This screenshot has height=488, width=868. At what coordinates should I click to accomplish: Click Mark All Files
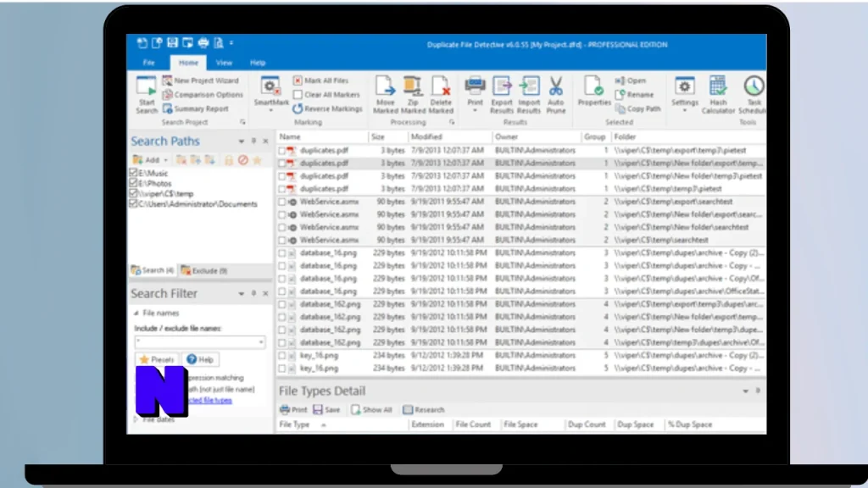[321, 80]
